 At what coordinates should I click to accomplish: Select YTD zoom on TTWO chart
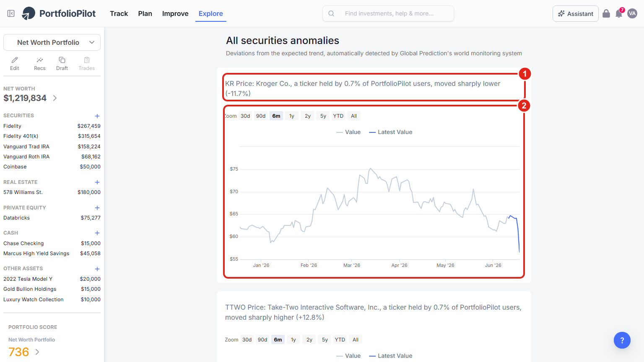(340, 340)
